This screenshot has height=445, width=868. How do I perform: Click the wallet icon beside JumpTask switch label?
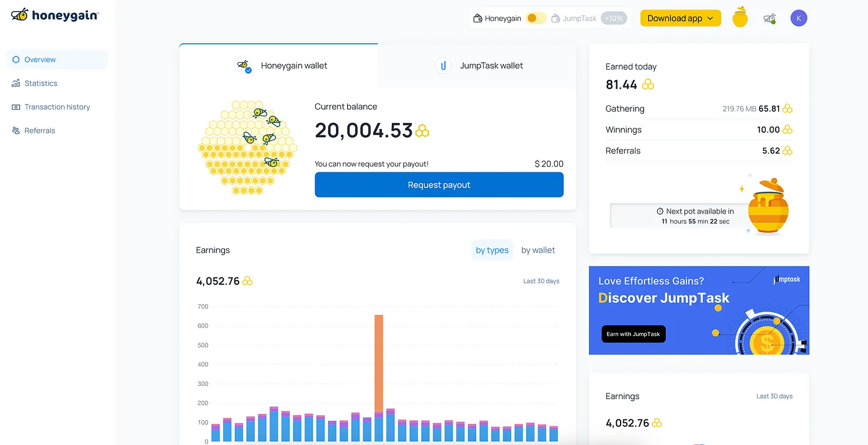556,19
